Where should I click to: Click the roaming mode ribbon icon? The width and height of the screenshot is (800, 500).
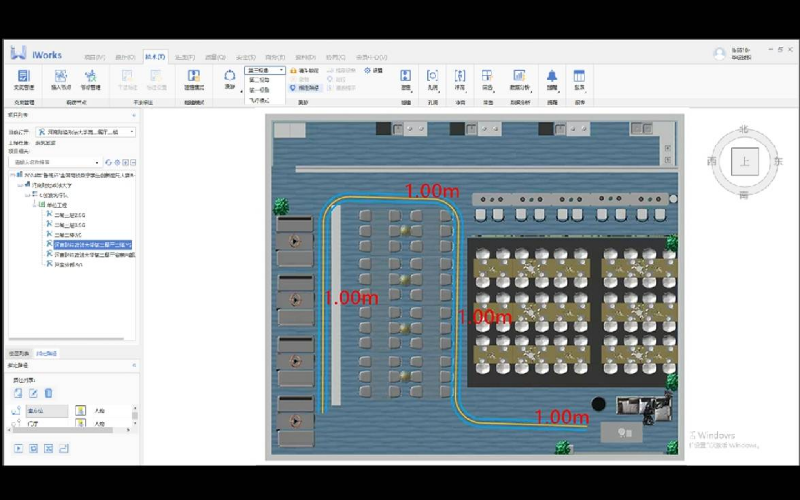click(x=194, y=80)
